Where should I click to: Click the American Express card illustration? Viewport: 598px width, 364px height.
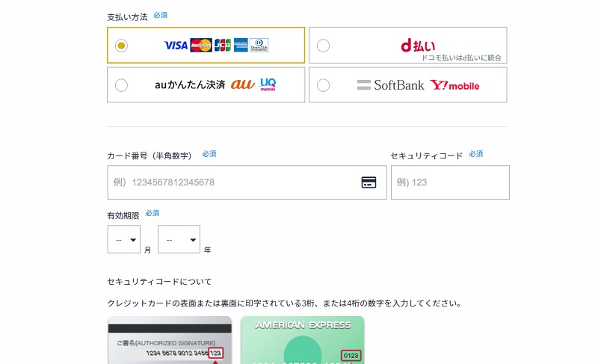[x=303, y=340]
